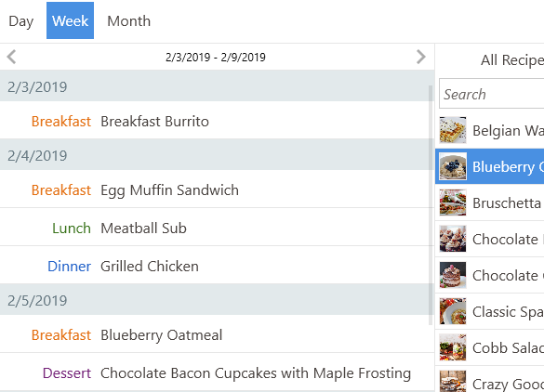The width and height of the screenshot is (544, 392).
Task: Choose the Cobb Salad recipe thumbnail
Action: [453, 347]
